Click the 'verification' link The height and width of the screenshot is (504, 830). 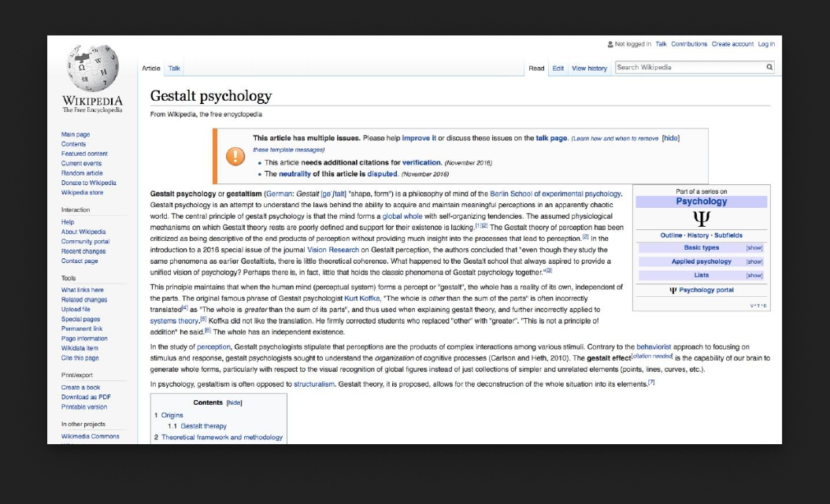(x=421, y=162)
